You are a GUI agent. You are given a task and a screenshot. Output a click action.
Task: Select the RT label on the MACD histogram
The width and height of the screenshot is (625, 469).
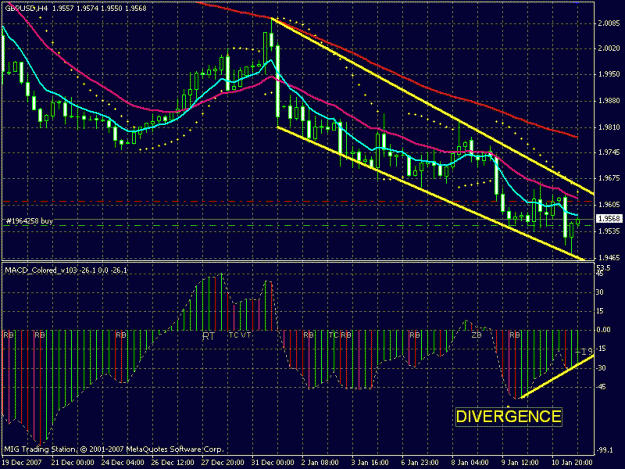point(208,336)
